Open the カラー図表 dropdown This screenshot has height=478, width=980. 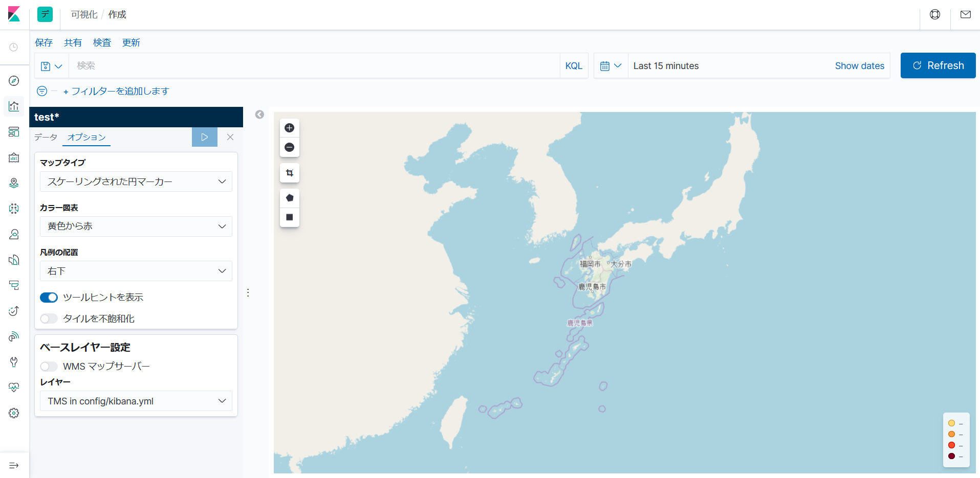point(135,226)
